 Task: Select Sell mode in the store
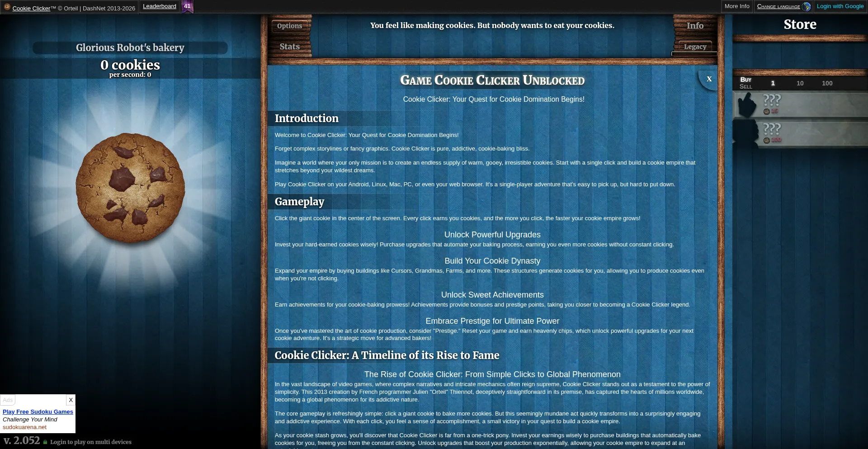click(745, 86)
